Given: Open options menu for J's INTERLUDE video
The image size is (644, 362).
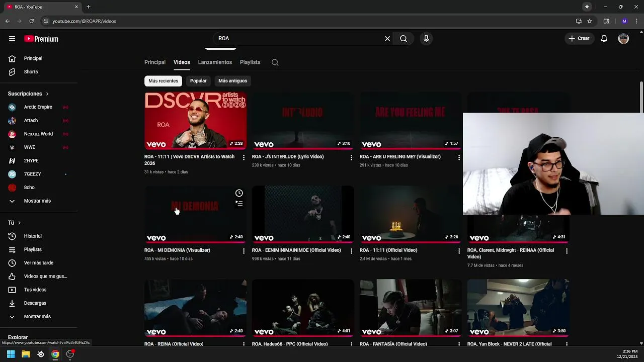Looking at the screenshot, I should [351, 157].
